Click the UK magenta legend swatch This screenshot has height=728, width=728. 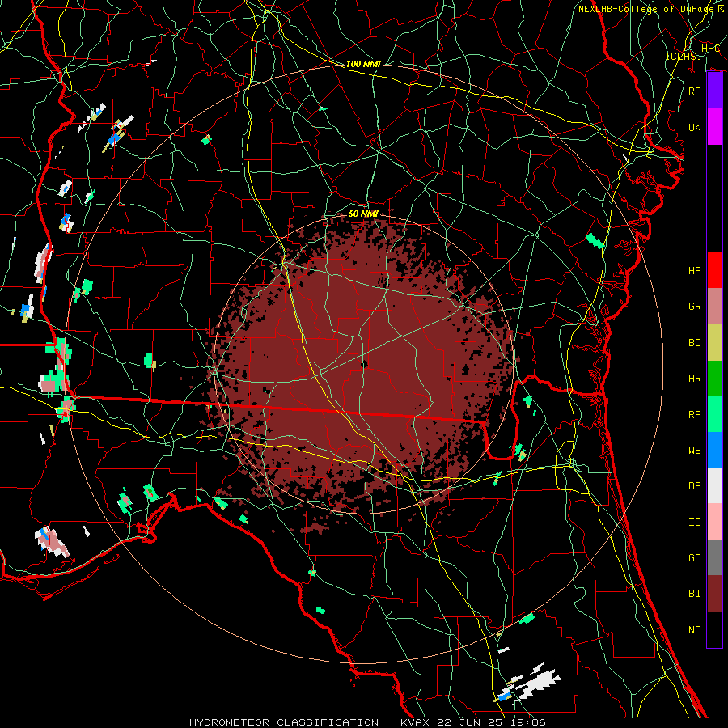tap(714, 127)
